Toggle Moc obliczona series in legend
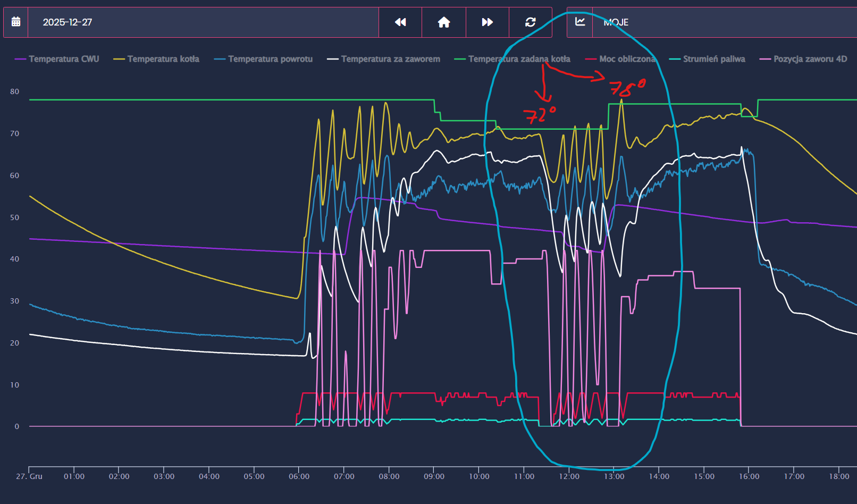This screenshot has width=857, height=504. tap(627, 59)
